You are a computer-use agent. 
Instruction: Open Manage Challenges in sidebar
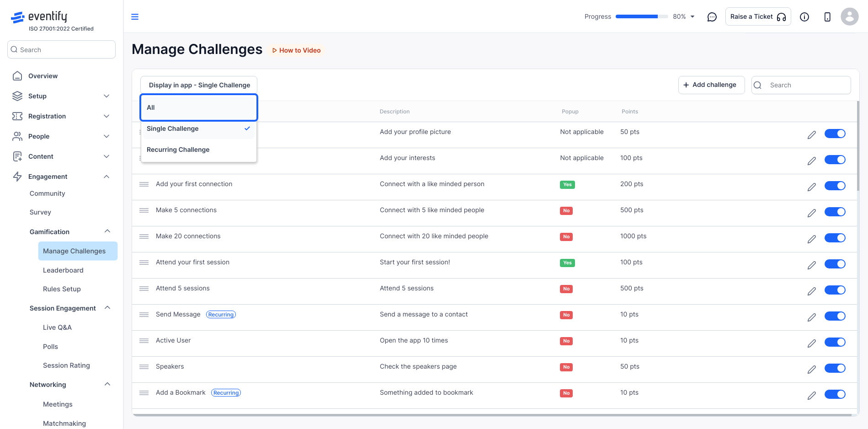78,251
